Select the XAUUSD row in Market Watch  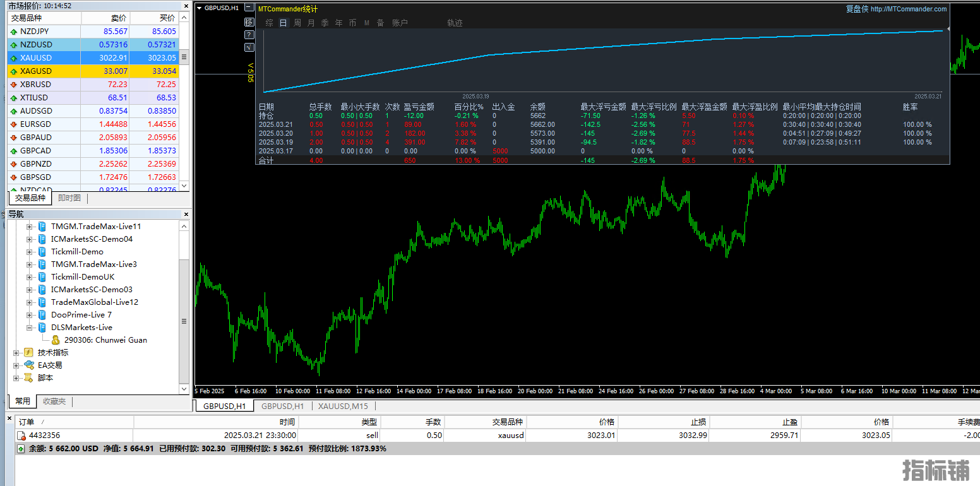pyautogui.click(x=93, y=58)
